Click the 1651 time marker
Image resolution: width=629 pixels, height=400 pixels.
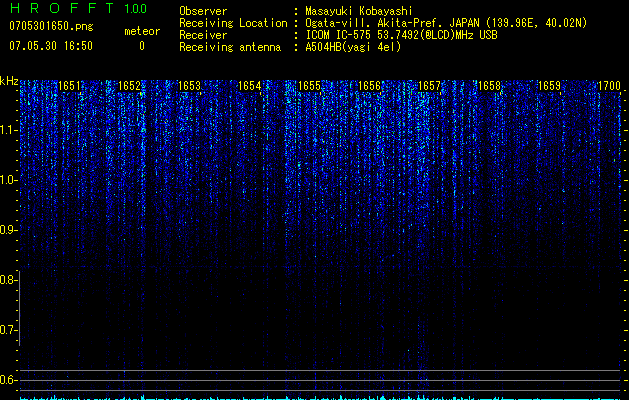tap(69, 86)
